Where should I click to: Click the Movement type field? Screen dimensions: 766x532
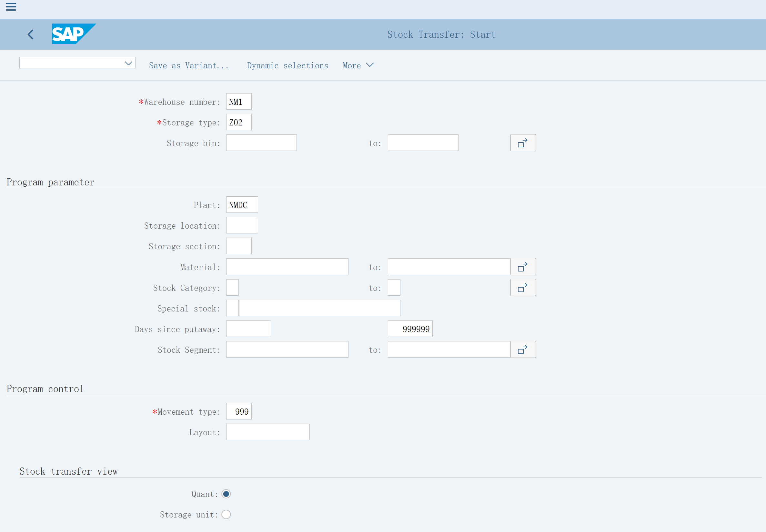(238, 412)
